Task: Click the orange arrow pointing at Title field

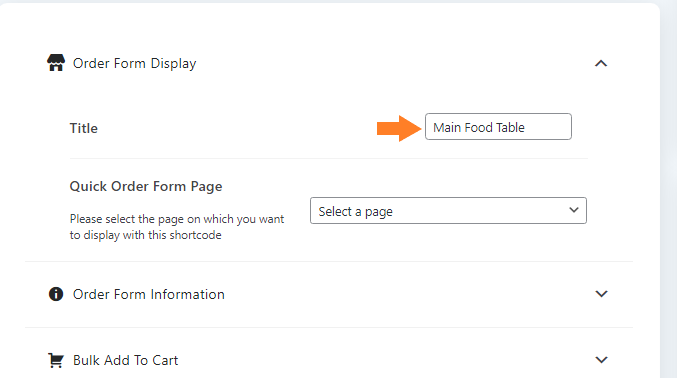Action: pos(399,128)
